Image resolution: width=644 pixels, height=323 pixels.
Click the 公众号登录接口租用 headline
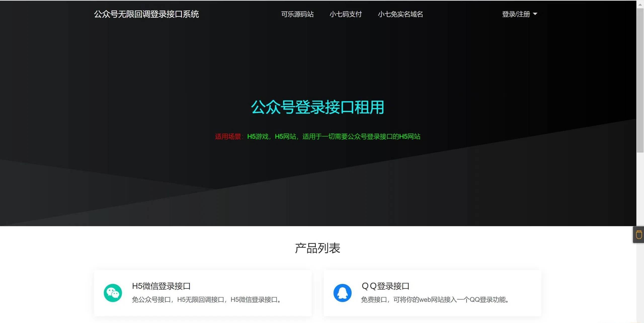(317, 107)
